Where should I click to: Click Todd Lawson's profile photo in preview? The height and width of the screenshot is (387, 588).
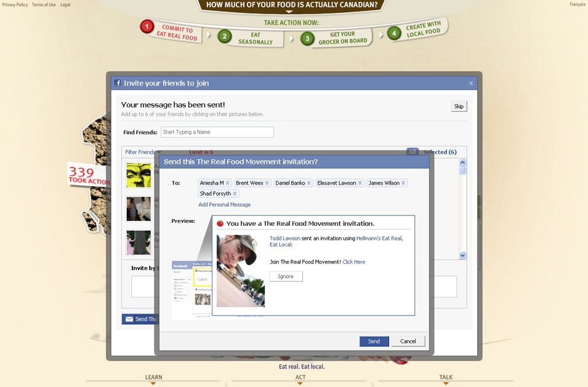241,271
